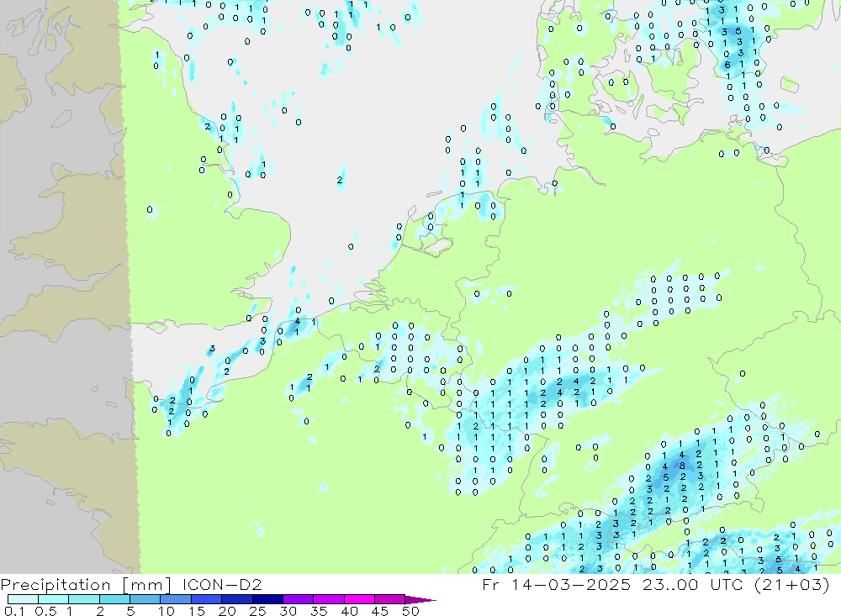Click the "40" legend label
841x616 pixels.
(349, 611)
